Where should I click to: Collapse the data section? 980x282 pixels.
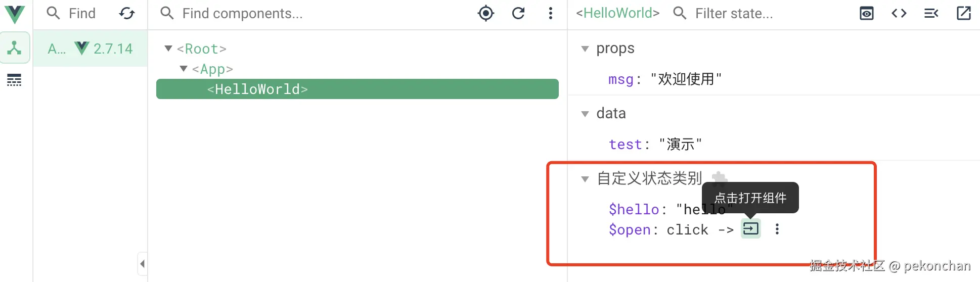coord(585,114)
